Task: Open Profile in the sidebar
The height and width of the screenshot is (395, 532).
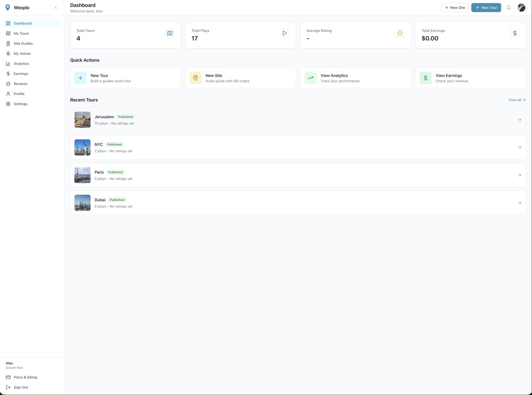Action: (x=32, y=94)
